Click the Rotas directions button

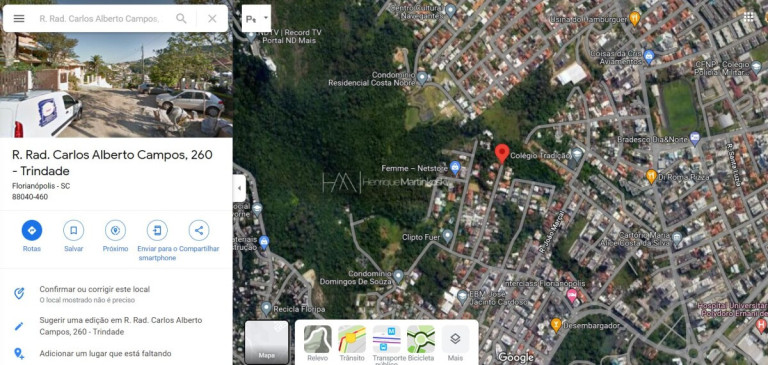point(32,230)
